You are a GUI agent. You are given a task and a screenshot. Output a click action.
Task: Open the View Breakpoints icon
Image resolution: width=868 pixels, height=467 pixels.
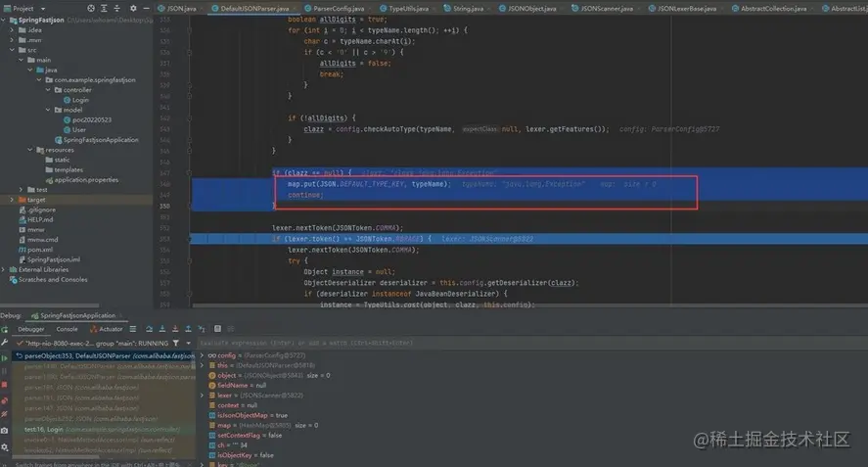coord(5,400)
